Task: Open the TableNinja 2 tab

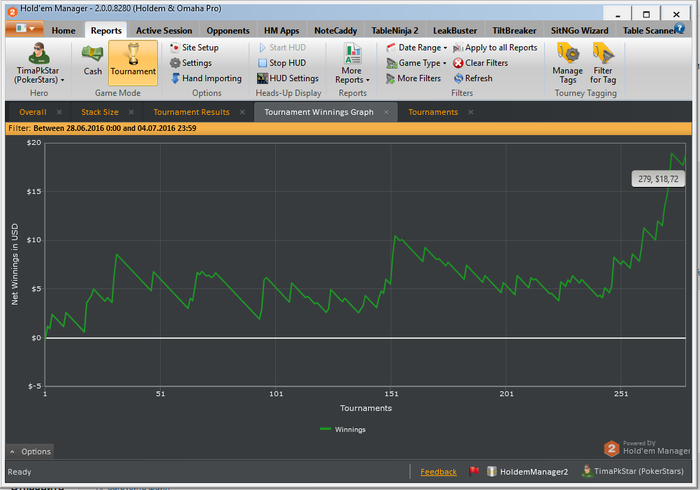Action: (395, 30)
